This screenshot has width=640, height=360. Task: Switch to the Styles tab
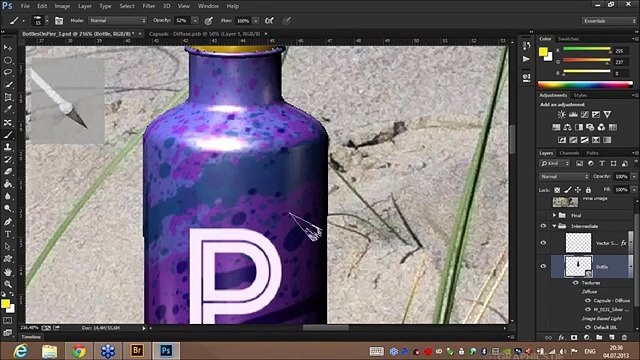[580, 95]
